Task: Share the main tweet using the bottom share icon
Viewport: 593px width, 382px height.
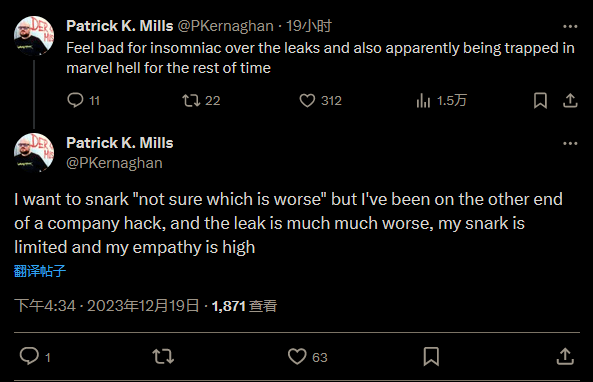Action: [565, 356]
